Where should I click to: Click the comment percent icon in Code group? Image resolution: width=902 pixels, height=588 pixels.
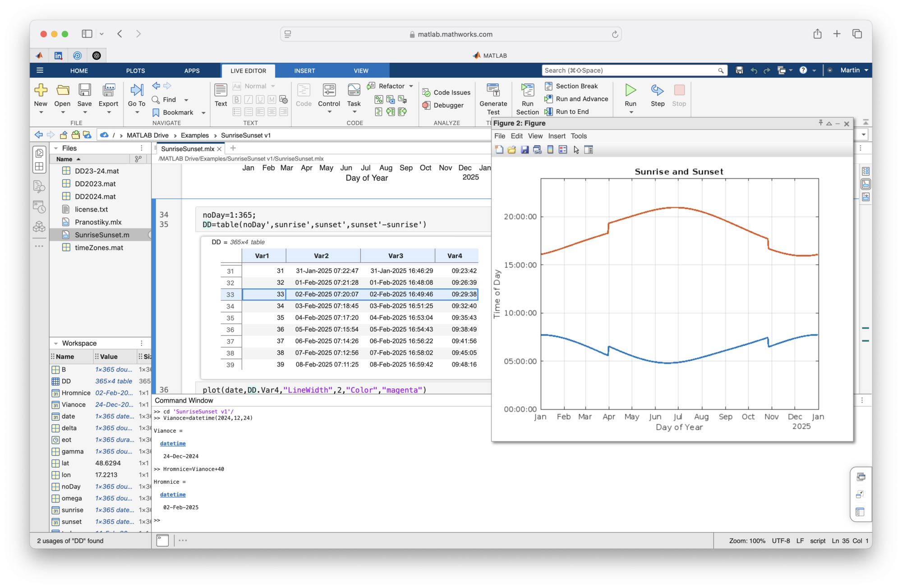pyautogui.click(x=379, y=99)
